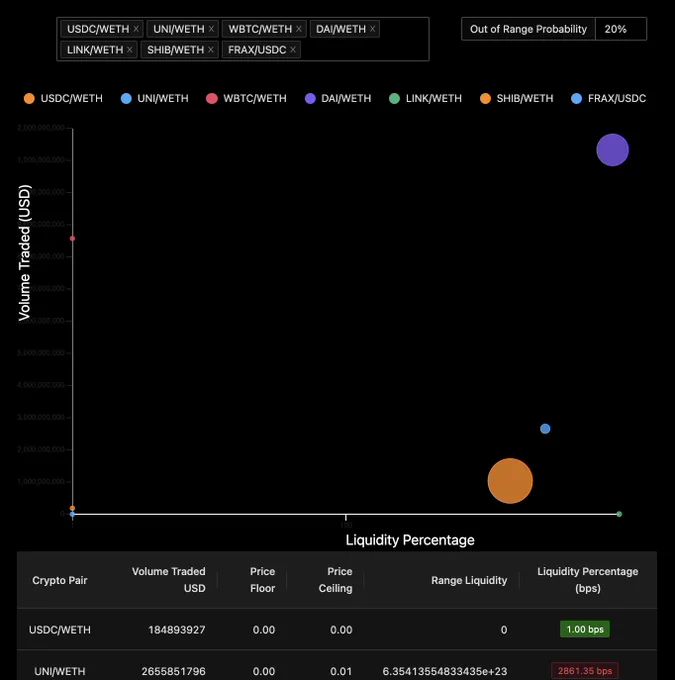The width and height of the screenshot is (675, 680).
Task: Select the large orange SHIB/WETH bubble
Action: (510, 481)
